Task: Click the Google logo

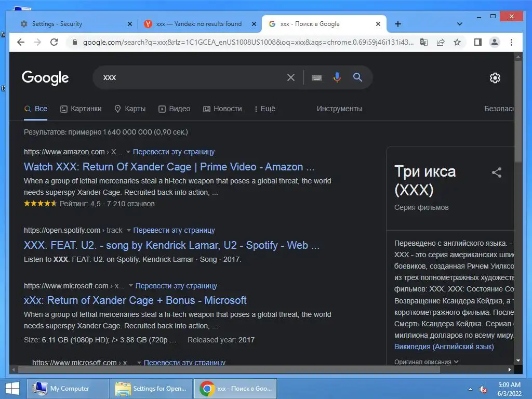Action: (x=45, y=78)
